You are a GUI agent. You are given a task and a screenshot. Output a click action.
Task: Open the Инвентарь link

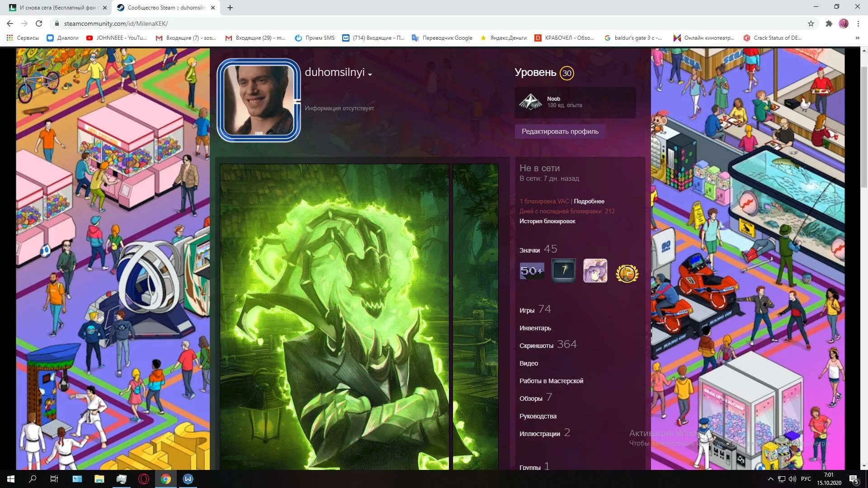535,328
